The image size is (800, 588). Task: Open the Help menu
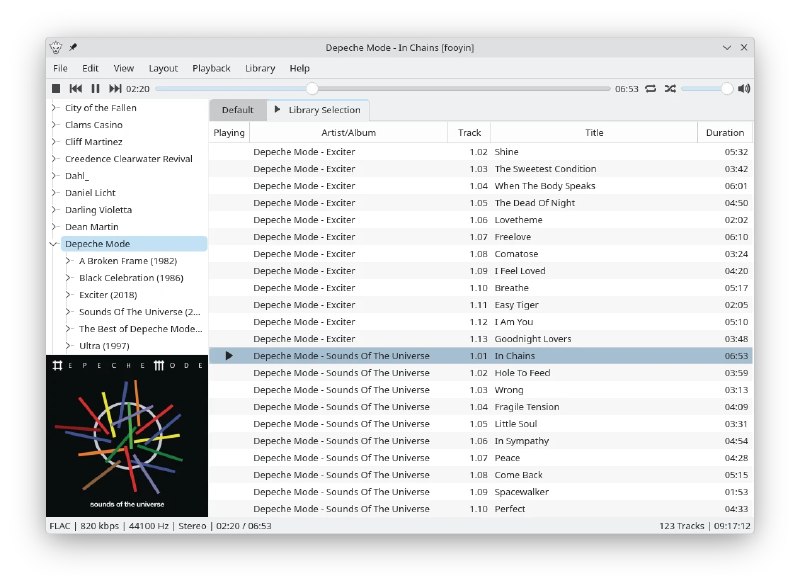pyautogui.click(x=299, y=68)
